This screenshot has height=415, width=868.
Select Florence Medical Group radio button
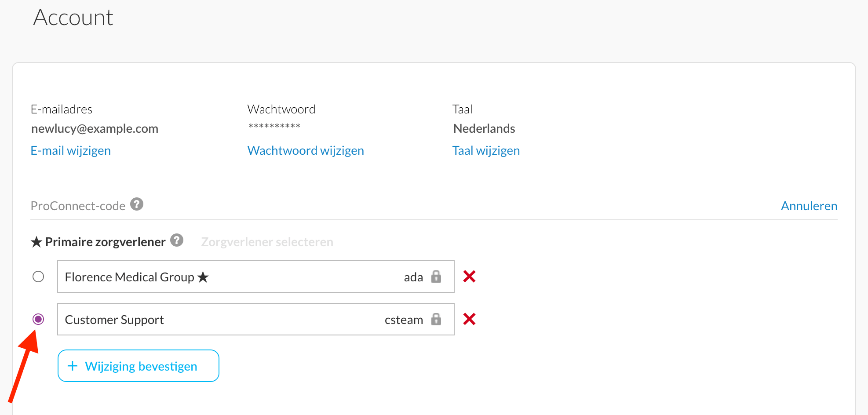point(38,277)
